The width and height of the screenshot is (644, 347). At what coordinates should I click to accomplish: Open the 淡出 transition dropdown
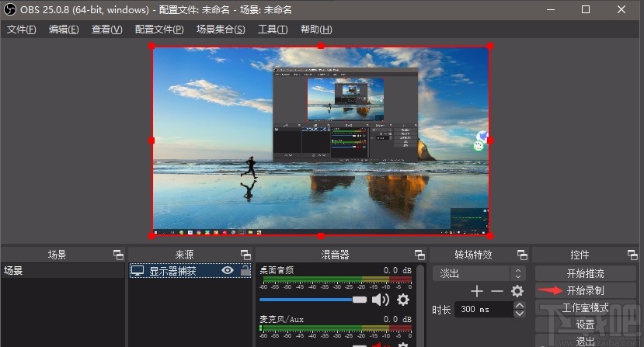pyautogui.click(x=479, y=273)
